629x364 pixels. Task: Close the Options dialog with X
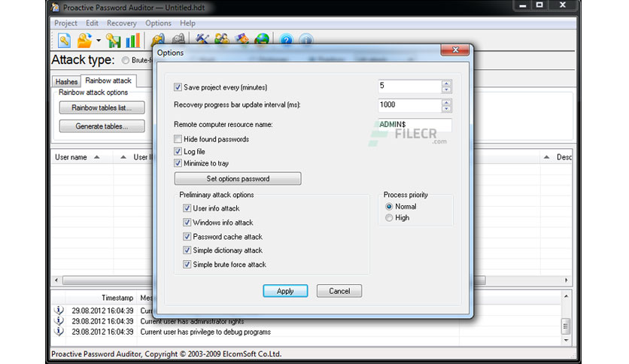coord(455,50)
